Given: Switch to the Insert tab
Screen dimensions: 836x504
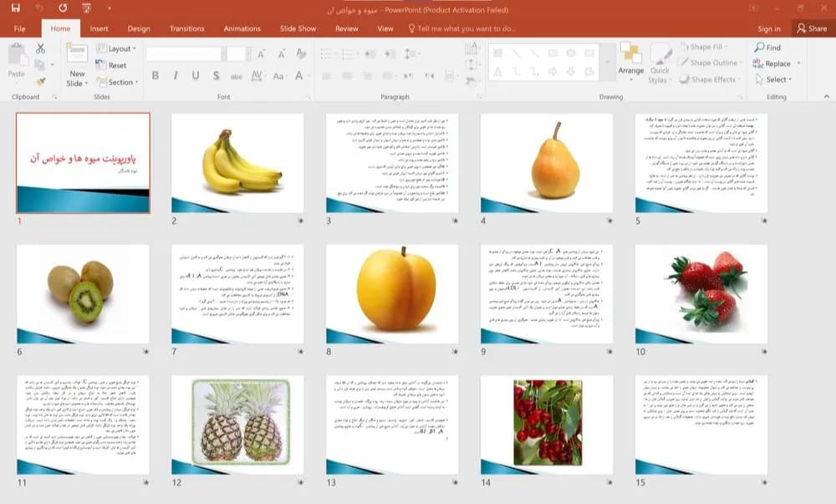Looking at the screenshot, I should point(99,28).
